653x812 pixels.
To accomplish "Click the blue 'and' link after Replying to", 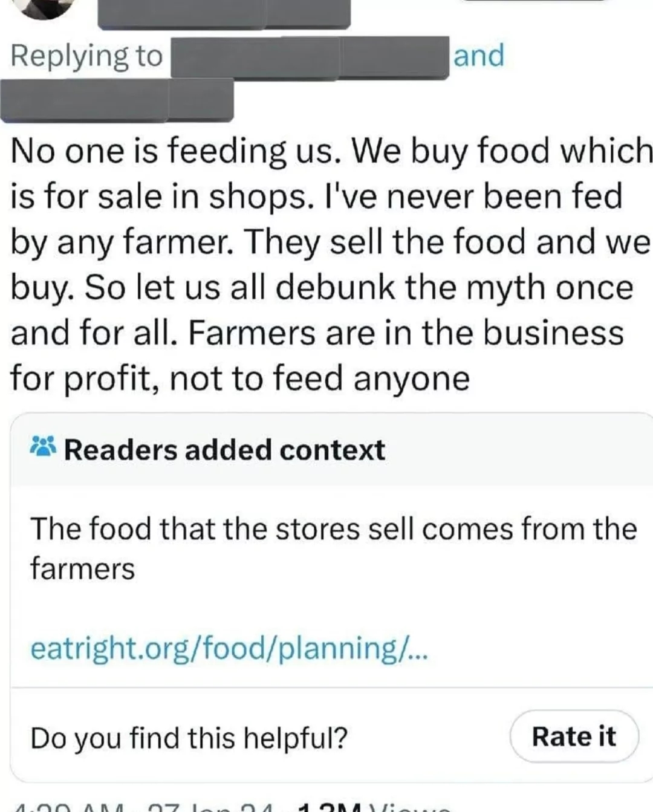I will 479,56.
